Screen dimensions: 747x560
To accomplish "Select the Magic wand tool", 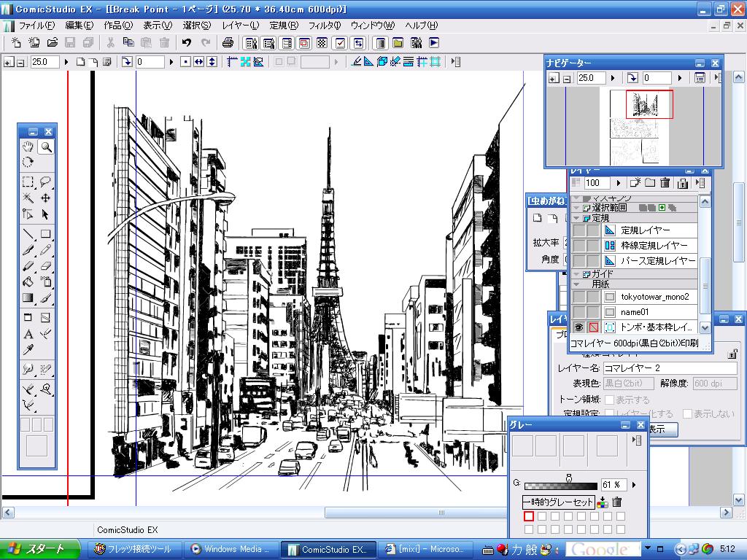I will coord(28,198).
